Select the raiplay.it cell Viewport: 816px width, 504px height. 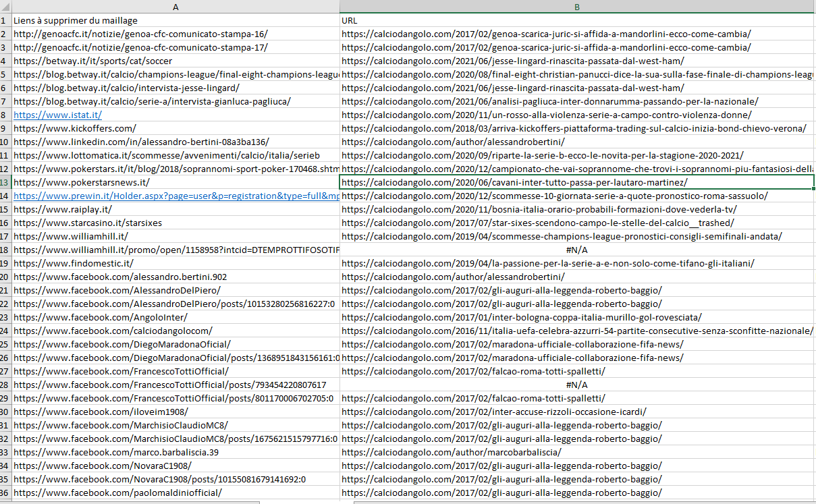click(x=63, y=209)
